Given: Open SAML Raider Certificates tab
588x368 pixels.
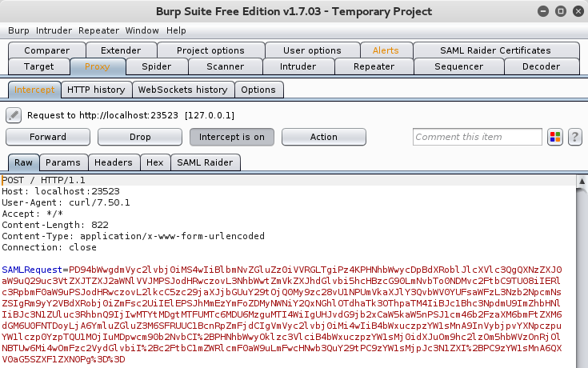Looking at the screenshot, I should [x=495, y=50].
